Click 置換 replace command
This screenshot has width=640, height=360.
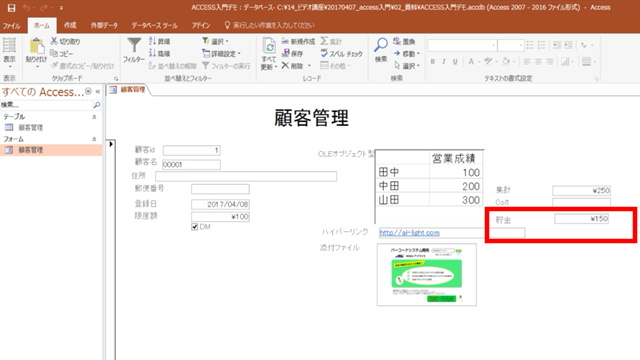click(x=404, y=41)
